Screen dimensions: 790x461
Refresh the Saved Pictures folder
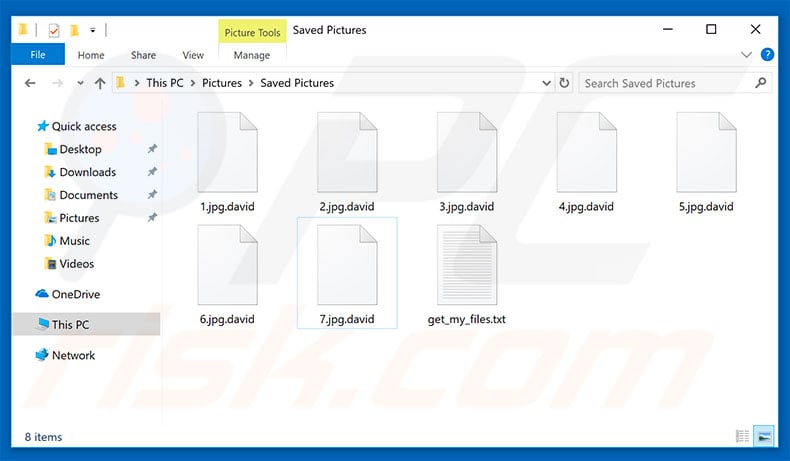coord(564,83)
